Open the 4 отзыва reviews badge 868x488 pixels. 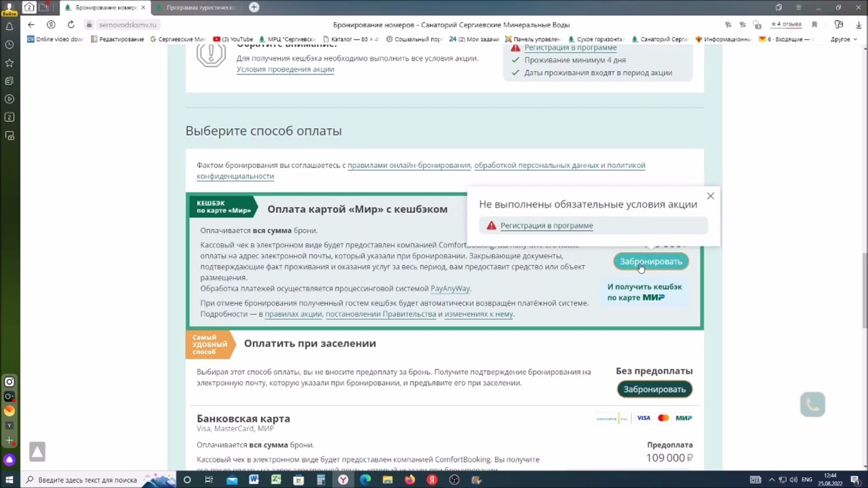(786, 24)
